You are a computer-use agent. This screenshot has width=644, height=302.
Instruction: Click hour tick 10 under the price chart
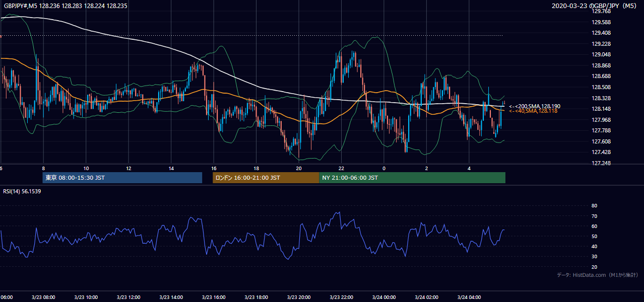click(x=86, y=168)
